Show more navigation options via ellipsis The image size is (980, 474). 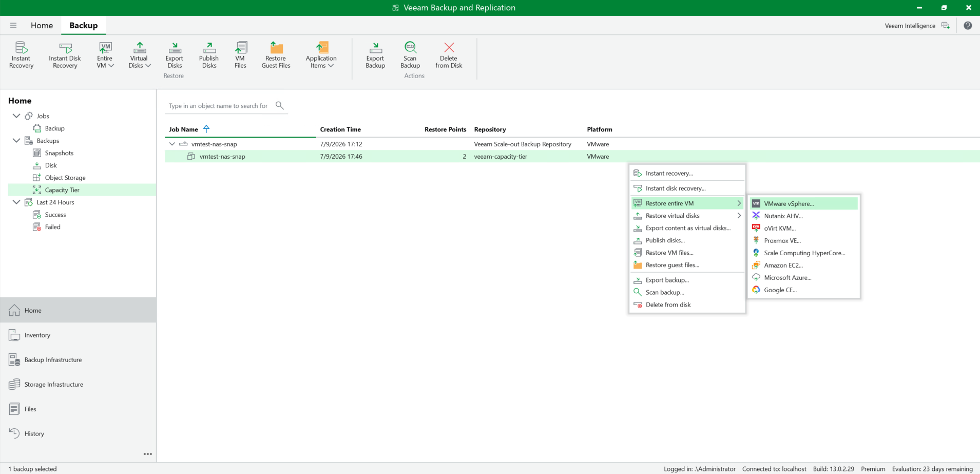pos(148,454)
